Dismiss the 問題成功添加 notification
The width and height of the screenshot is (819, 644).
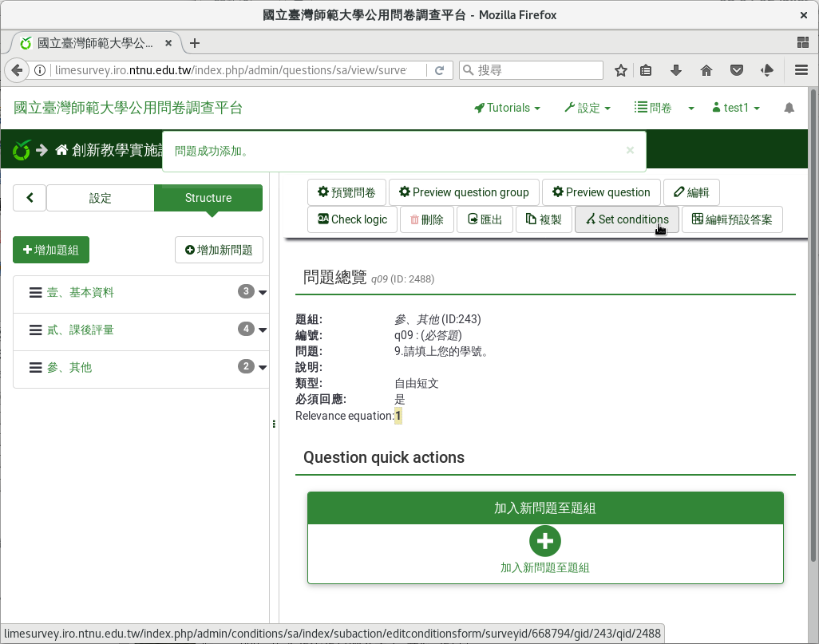pyautogui.click(x=630, y=150)
